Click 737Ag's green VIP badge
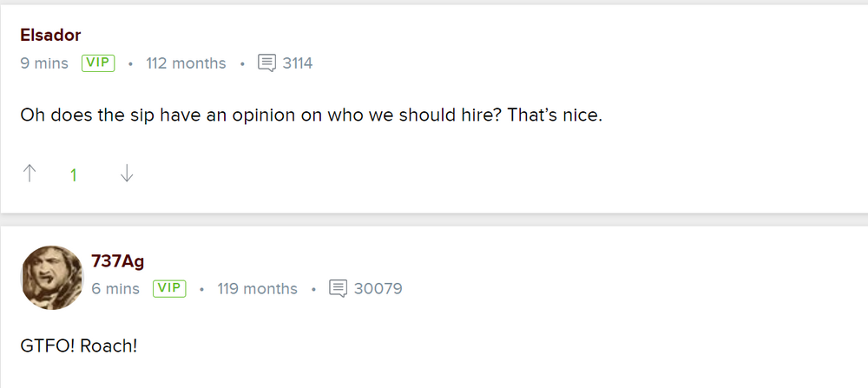This screenshot has height=388, width=868. coord(169,288)
